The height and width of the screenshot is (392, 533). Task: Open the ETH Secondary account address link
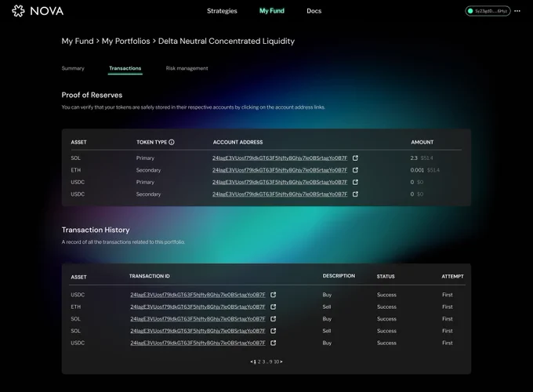point(280,170)
